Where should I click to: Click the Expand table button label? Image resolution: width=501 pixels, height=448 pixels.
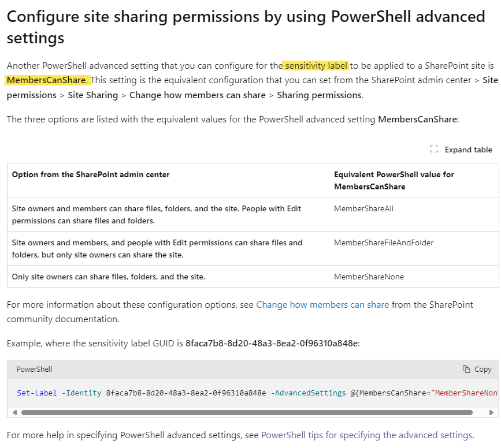click(x=469, y=149)
